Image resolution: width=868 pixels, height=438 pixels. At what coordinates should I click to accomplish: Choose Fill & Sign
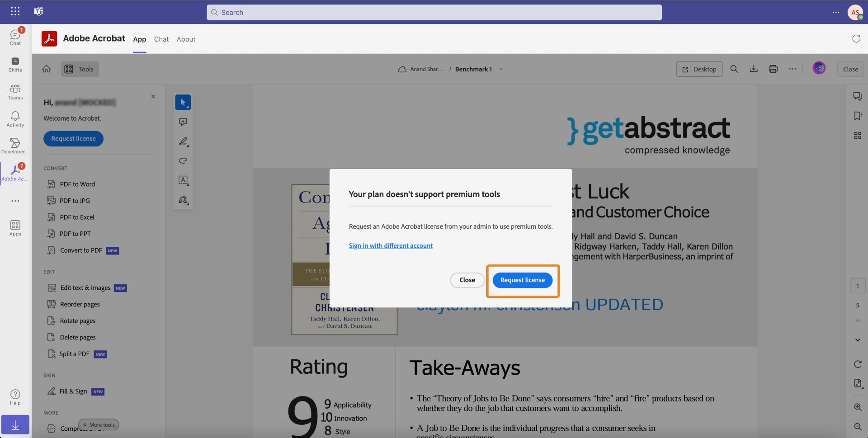coord(75,391)
